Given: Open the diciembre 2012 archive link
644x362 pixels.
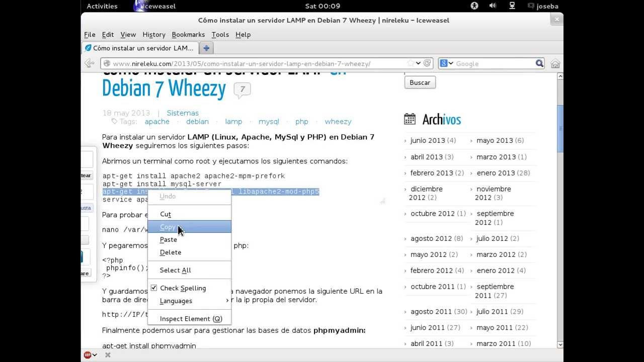Looking at the screenshot, I should (x=426, y=193).
